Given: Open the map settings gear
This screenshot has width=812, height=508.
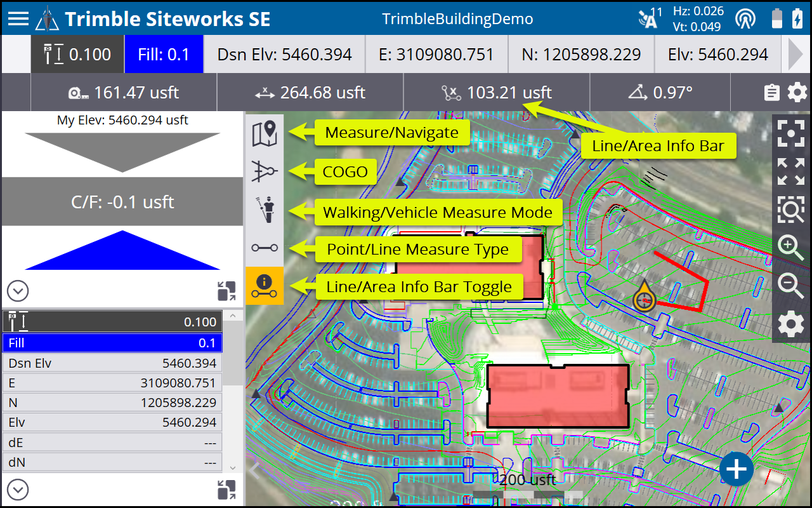Looking at the screenshot, I should point(791,324).
